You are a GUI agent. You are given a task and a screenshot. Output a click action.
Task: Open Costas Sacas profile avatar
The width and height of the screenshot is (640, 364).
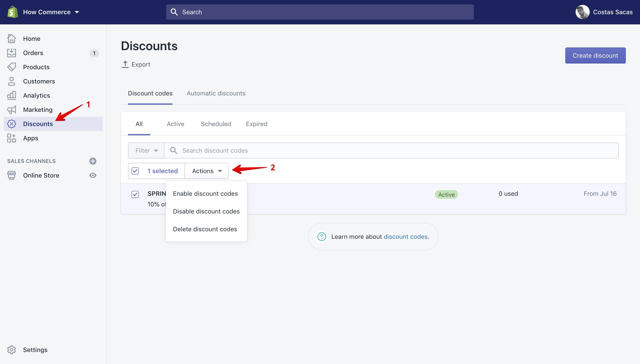coord(582,12)
